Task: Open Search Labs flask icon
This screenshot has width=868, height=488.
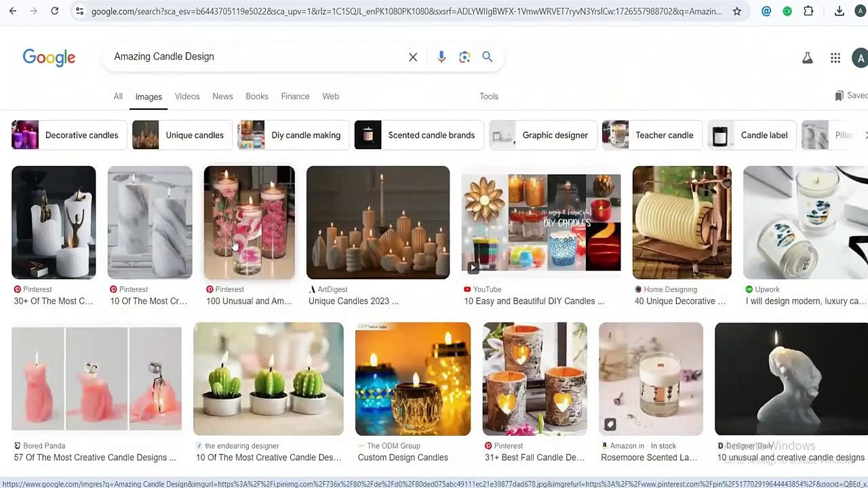Action: click(x=807, y=58)
